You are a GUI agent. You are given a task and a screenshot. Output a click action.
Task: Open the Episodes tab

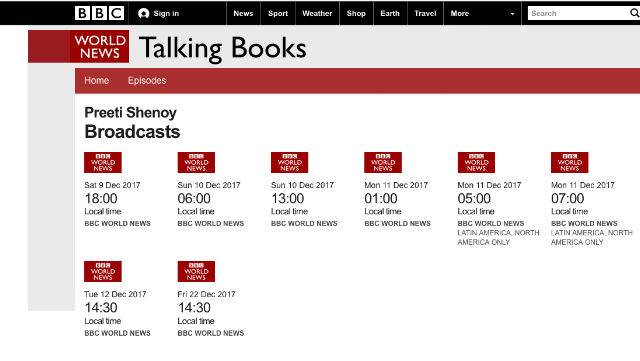[x=147, y=80]
